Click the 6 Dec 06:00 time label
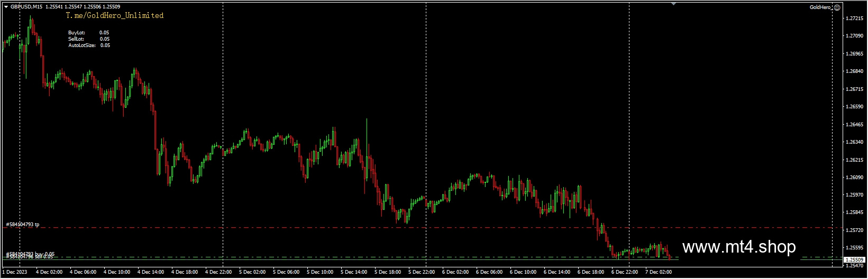 489,272
